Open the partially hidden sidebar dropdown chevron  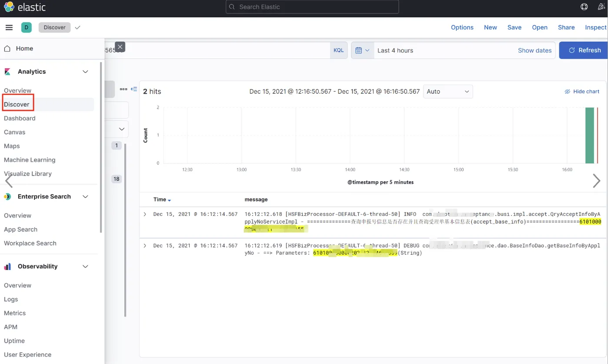click(122, 129)
